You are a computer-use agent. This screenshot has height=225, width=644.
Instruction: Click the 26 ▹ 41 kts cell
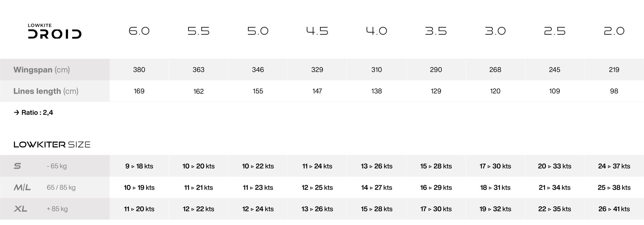point(614,209)
